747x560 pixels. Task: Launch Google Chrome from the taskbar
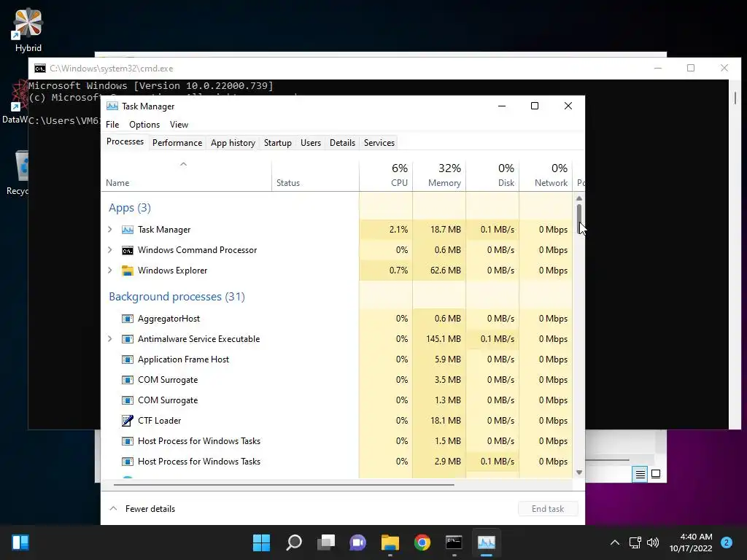click(x=422, y=542)
